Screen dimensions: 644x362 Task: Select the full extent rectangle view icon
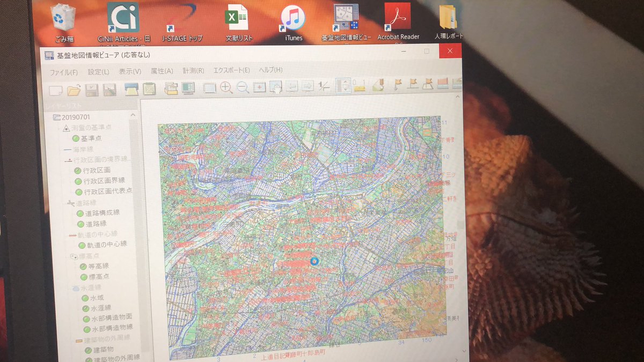[x=209, y=88]
